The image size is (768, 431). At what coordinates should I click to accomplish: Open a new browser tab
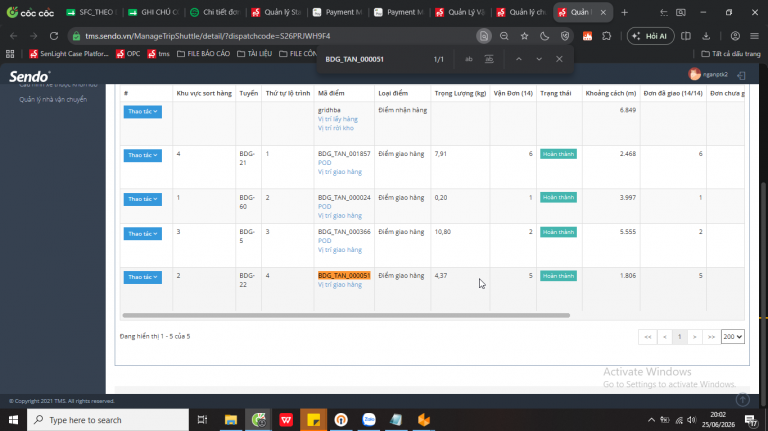point(624,12)
